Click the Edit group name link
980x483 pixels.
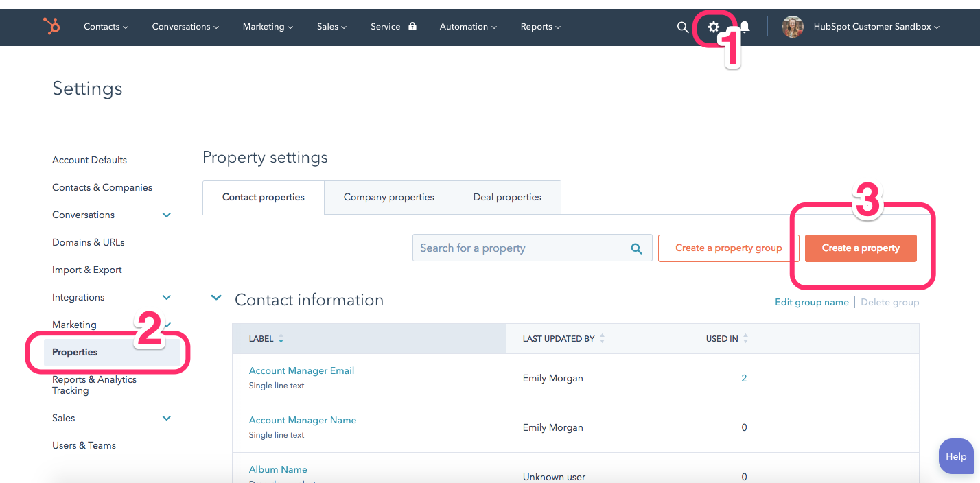point(812,302)
